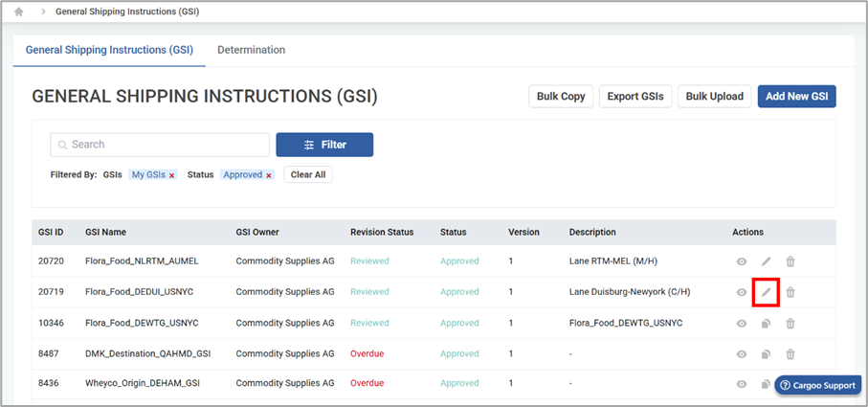
Task: Select General Shipping Instructions (GSI) tab
Action: [110, 50]
